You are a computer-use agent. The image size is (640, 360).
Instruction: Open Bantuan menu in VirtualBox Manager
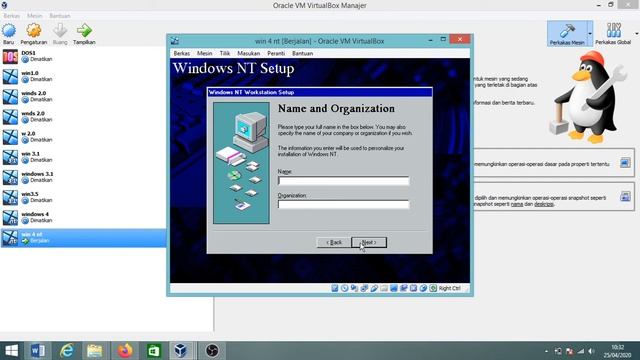tap(60, 16)
